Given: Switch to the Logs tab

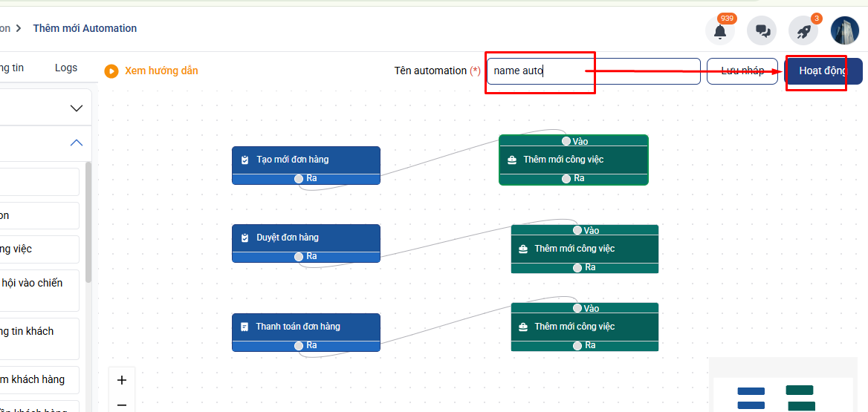Looking at the screenshot, I should click(x=66, y=68).
